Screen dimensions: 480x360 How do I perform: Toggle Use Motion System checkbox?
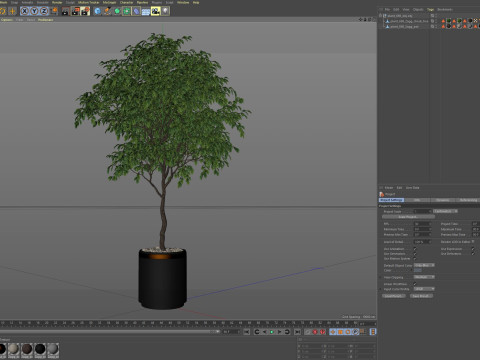415,258
